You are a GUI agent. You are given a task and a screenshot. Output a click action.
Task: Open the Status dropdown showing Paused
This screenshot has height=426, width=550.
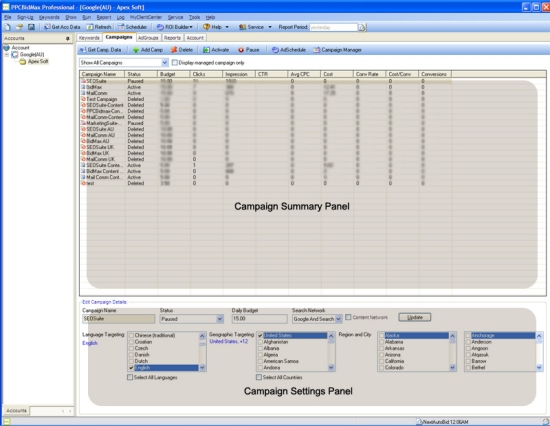pos(220,319)
